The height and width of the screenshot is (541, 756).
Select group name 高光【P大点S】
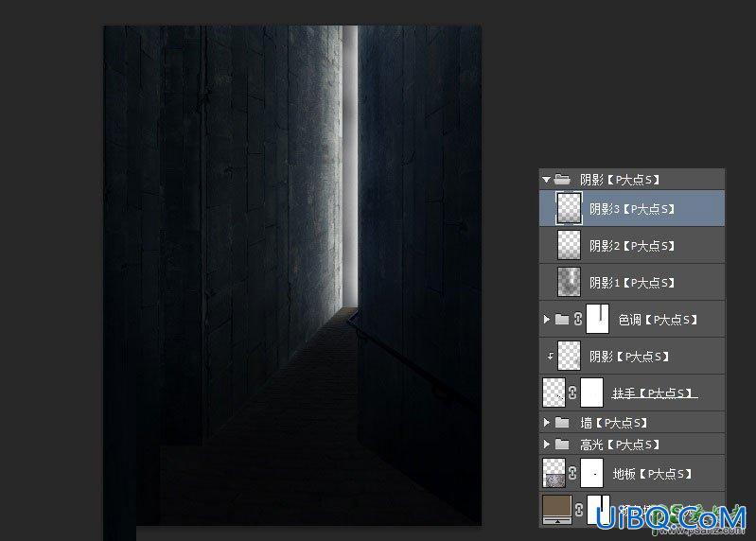click(620, 445)
